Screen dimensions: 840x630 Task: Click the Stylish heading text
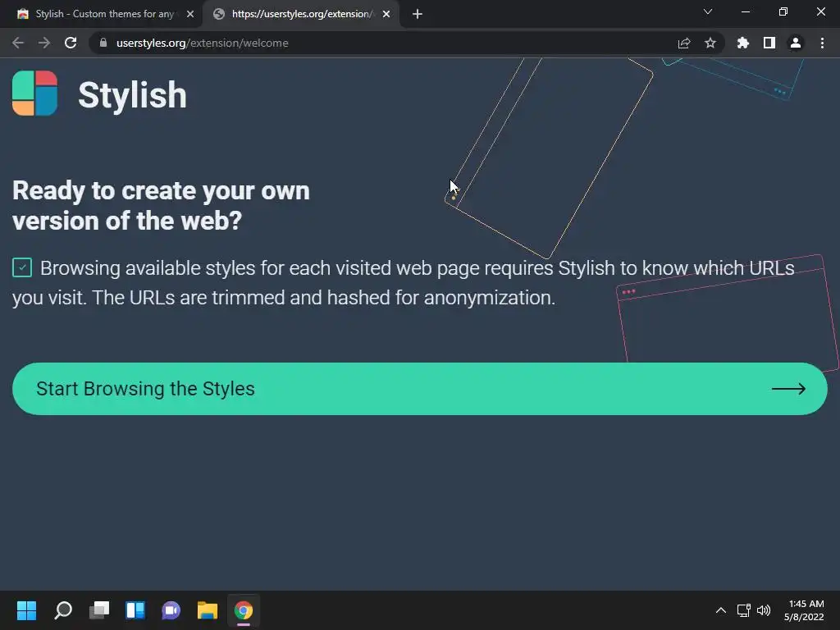[x=132, y=95]
